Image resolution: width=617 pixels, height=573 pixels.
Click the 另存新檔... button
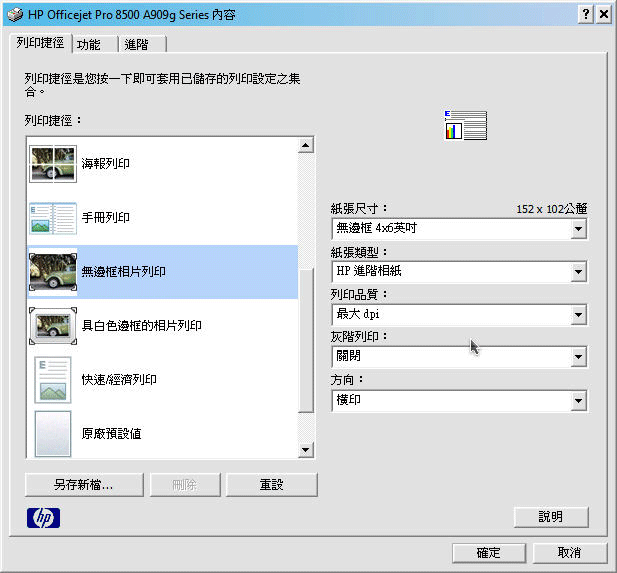tap(84, 485)
